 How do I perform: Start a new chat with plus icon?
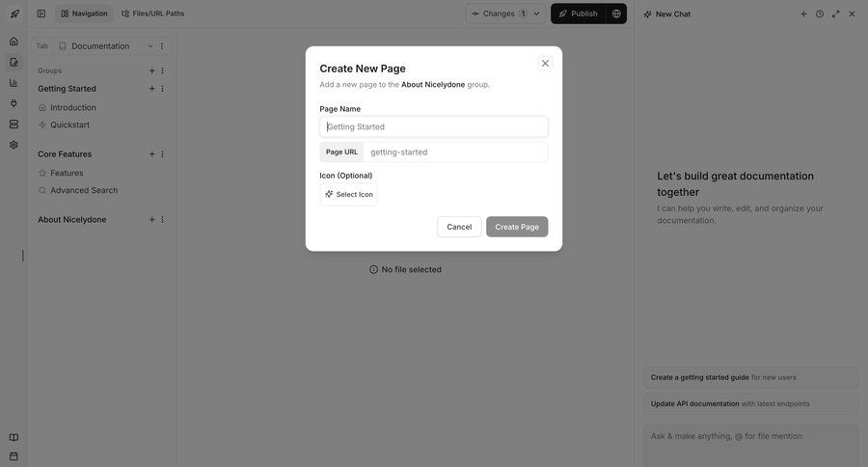coord(803,14)
